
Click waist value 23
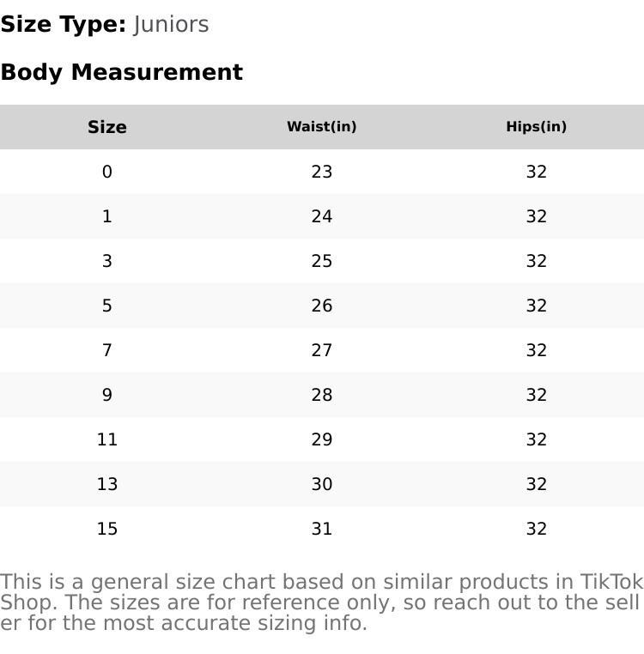click(x=322, y=172)
